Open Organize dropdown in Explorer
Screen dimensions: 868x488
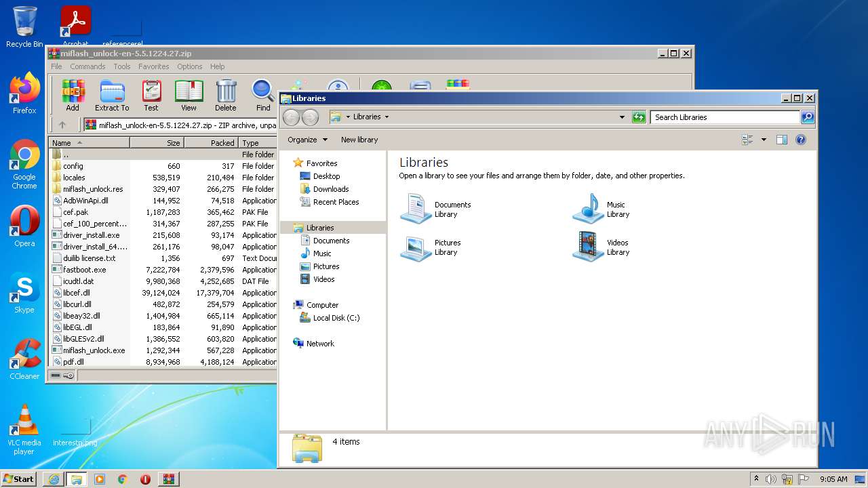[307, 140]
